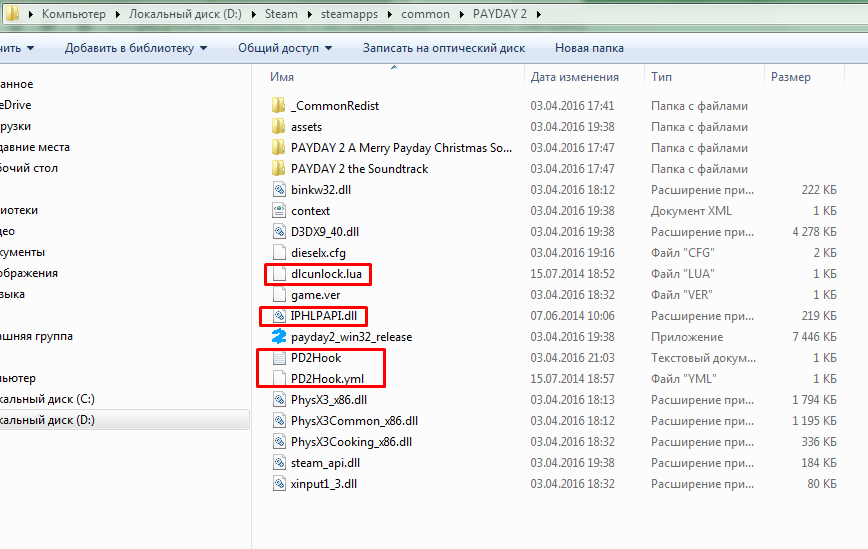Click the size value 80 КБ
Image resolution: width=868 pixels, height=549 pixels.
(x=822, y=484)
